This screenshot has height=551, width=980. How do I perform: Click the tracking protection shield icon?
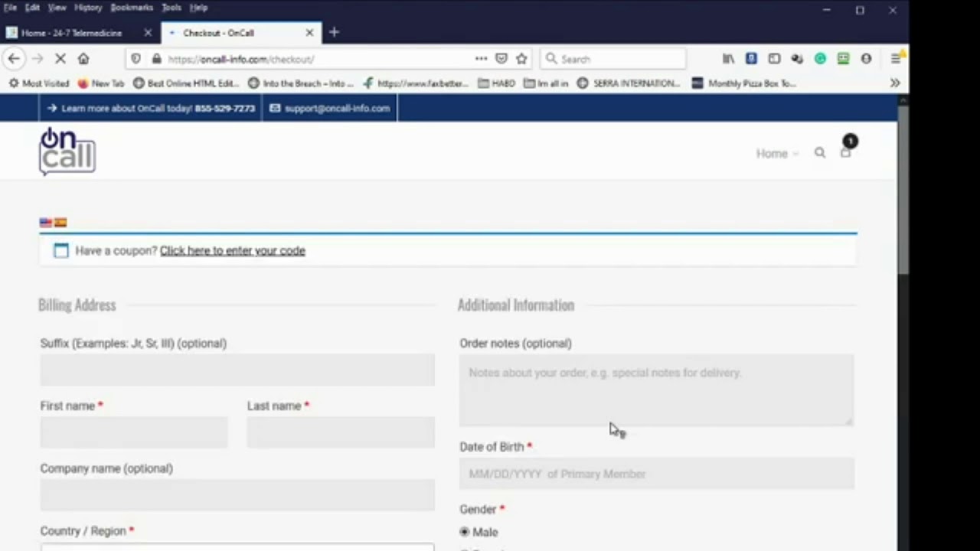(x=136, y=59)
